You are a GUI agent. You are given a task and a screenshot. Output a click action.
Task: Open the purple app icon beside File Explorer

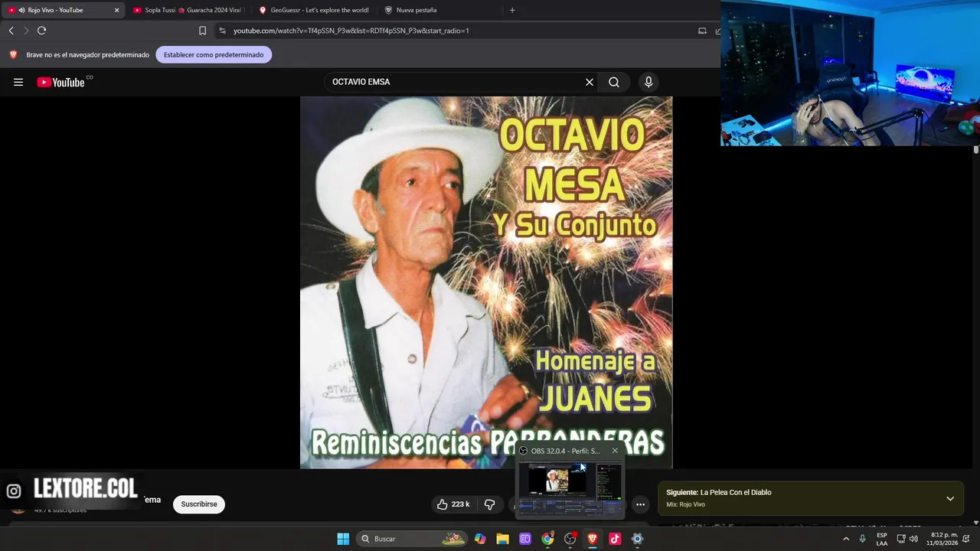click(x=525, y=539)
